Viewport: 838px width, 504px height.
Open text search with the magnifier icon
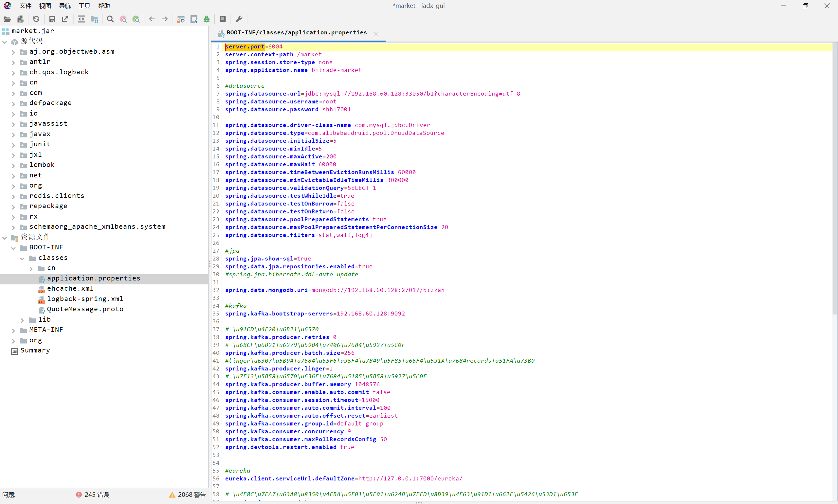[110, 19]
